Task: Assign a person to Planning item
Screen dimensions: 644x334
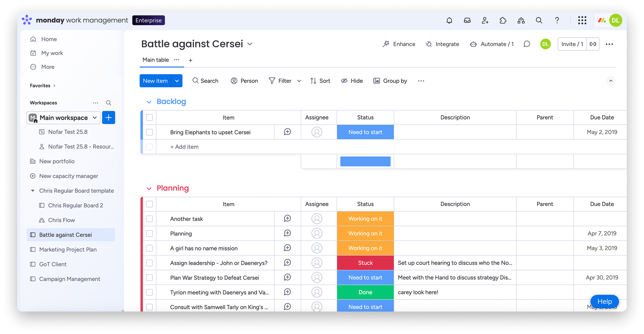Action: [317, 233]
